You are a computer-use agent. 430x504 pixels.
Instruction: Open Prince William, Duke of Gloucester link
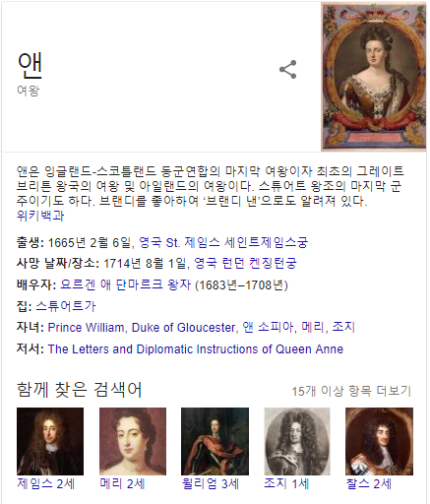pyautogui.click(x=142, y=328)
